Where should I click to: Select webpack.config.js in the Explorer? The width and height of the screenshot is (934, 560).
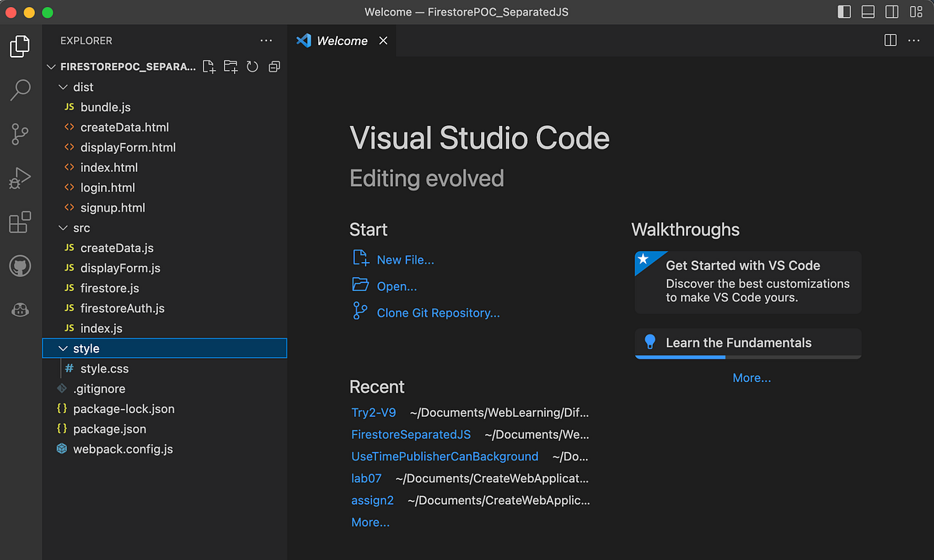[123, 449]
